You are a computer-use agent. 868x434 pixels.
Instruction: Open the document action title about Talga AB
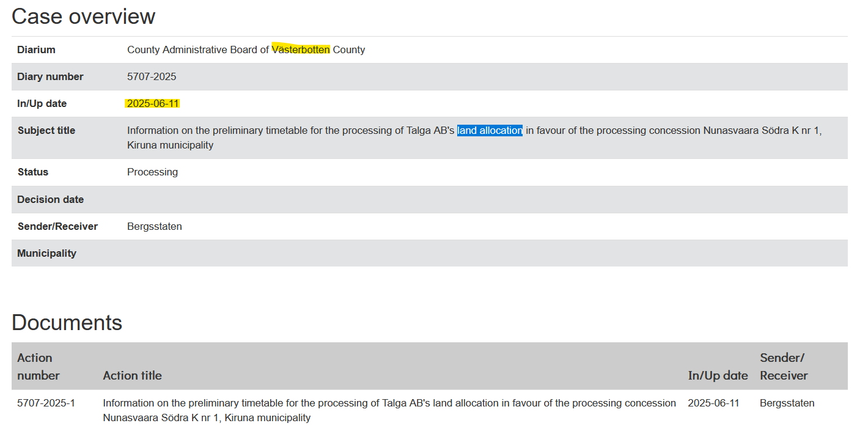(389, 410)
